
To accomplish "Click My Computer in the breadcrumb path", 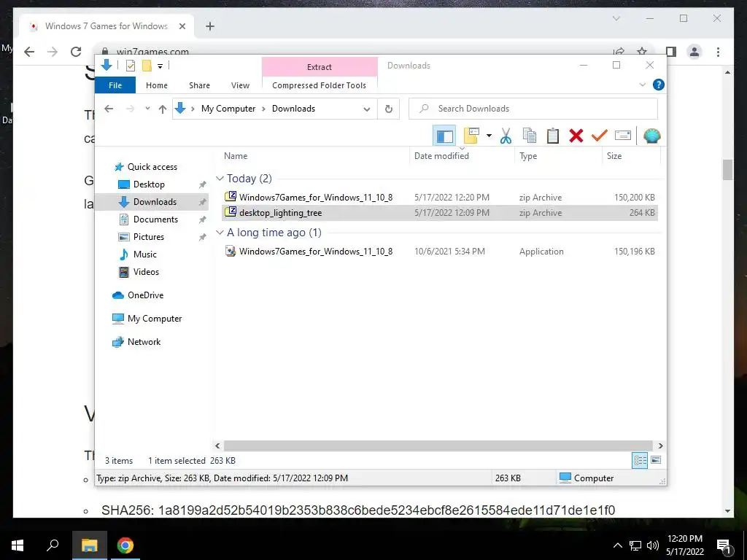I will pos(228,109).
